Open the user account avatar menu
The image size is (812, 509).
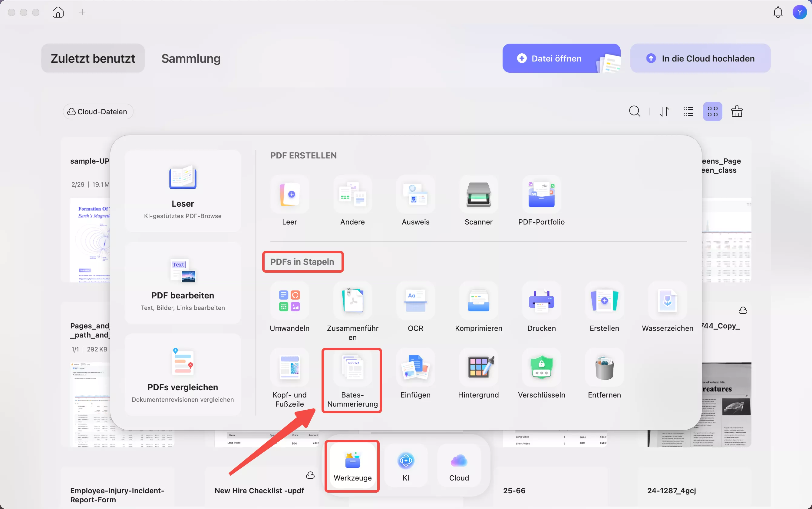click(799, 12)
